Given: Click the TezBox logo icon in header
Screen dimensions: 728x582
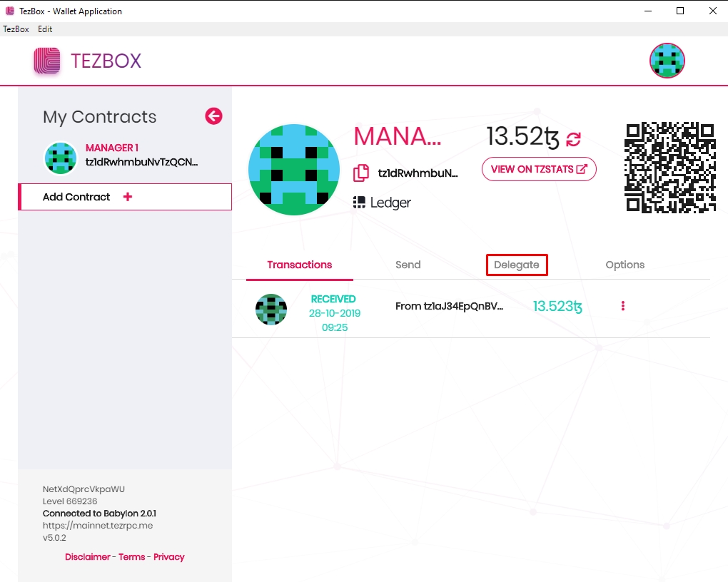Looking at the screenshot, I should coord(47,61).
